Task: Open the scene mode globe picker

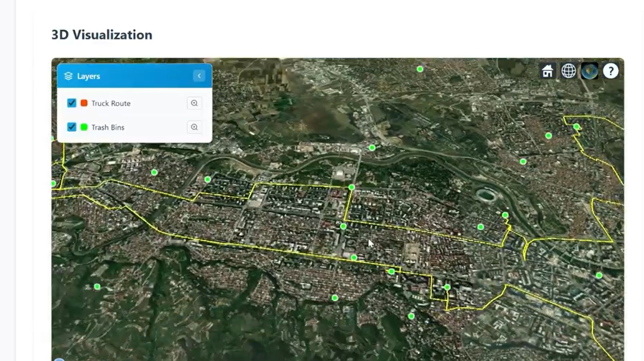Action: tap(568, 71)
